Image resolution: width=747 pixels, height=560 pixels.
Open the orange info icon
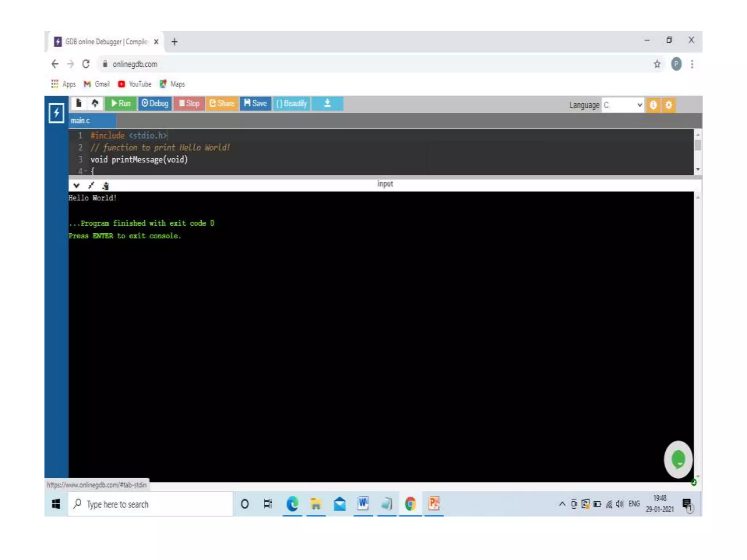(x=653, y=105)
